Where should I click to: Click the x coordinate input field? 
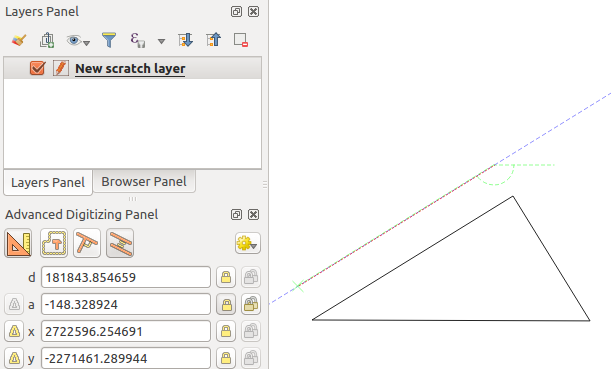coord(126,332)
